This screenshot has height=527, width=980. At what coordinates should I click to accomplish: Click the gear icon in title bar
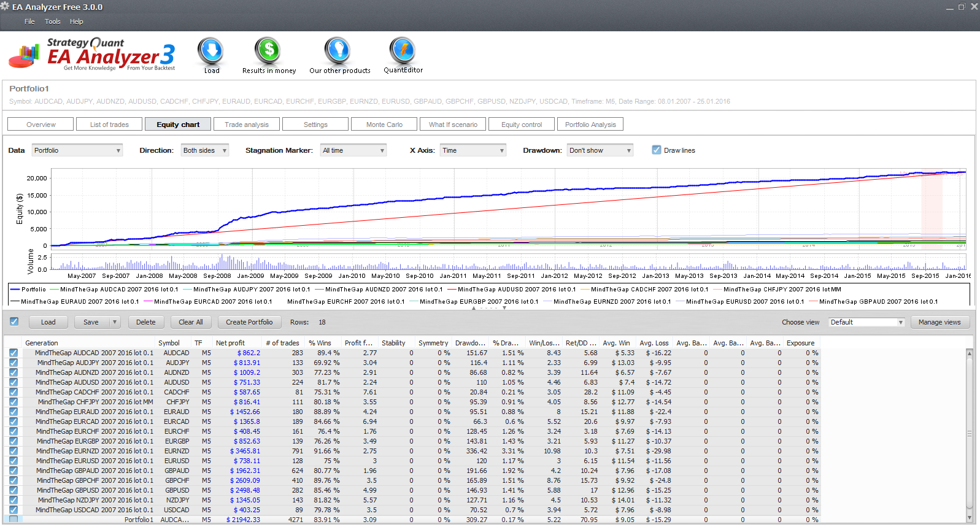5,7
